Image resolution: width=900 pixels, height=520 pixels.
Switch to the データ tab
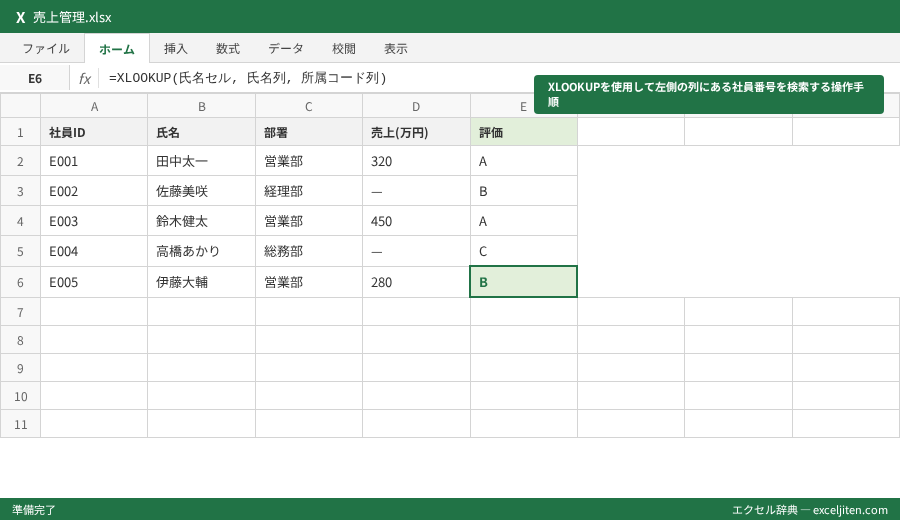click(x=286, y=49)
